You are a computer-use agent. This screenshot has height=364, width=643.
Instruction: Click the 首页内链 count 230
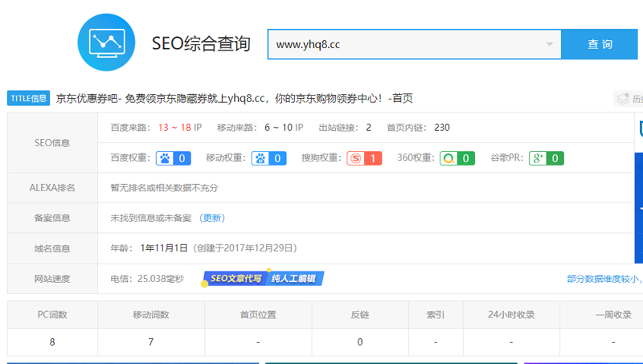point(441,128)
